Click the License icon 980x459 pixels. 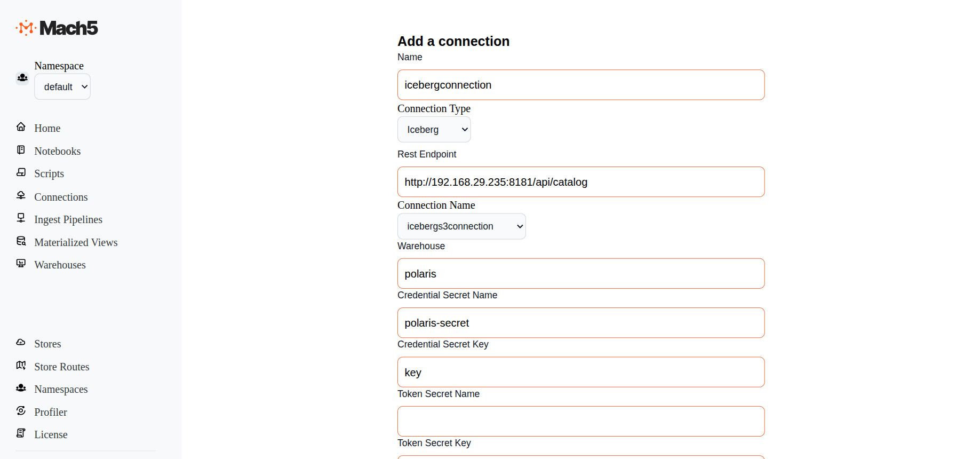point(21,433)
